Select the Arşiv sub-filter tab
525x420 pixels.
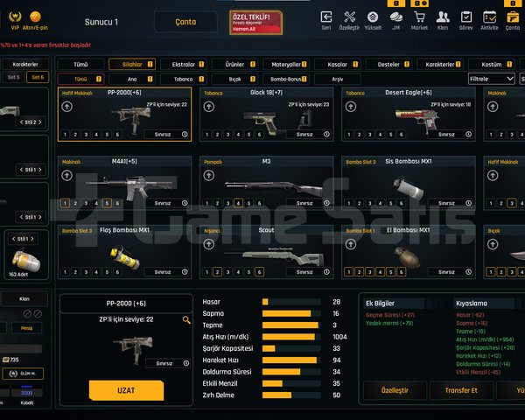[338, 79]
